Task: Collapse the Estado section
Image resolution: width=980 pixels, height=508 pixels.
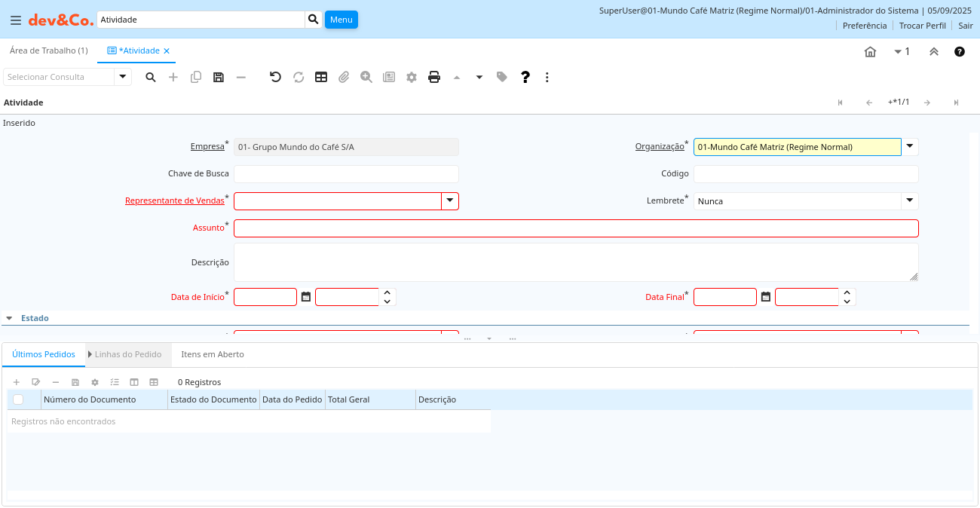Action: tap(9, 318)
